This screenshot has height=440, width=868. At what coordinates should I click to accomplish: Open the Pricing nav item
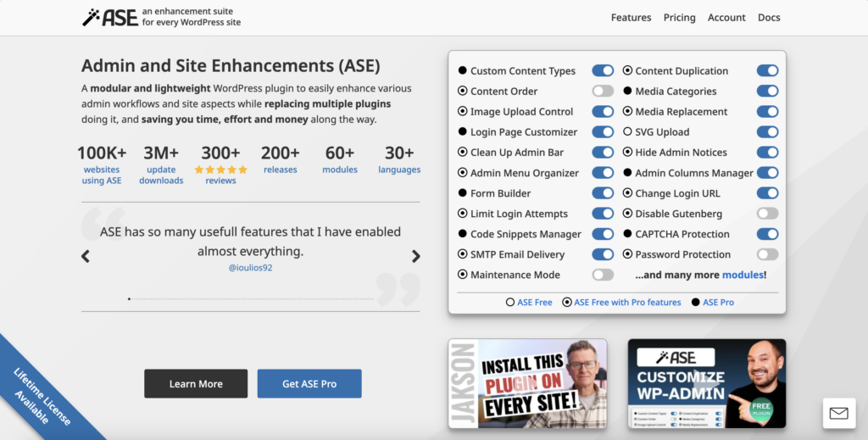pyautogui.click(x=679, y=18)
